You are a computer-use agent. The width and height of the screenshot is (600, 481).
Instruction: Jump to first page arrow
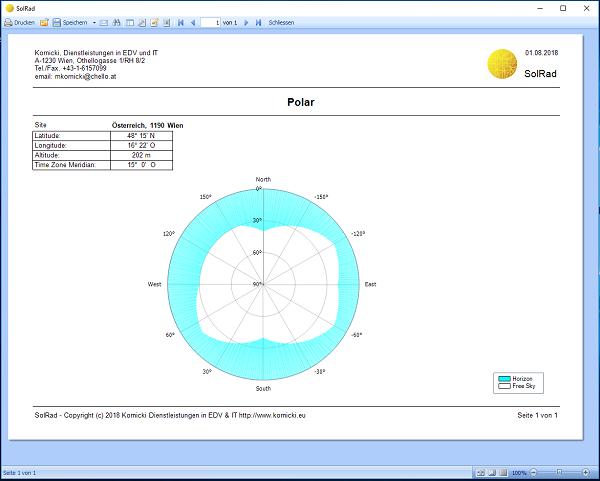(181, 22)
